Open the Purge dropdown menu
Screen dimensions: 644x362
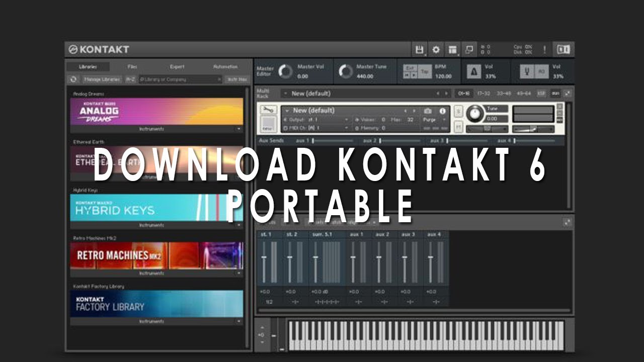tap(434, 120)
